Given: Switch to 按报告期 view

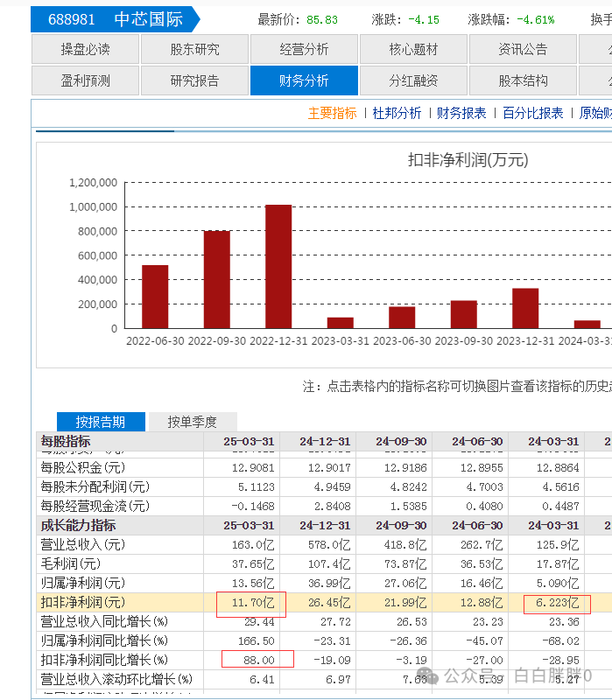Looking at the screenshot, I should tap(101, 422).
